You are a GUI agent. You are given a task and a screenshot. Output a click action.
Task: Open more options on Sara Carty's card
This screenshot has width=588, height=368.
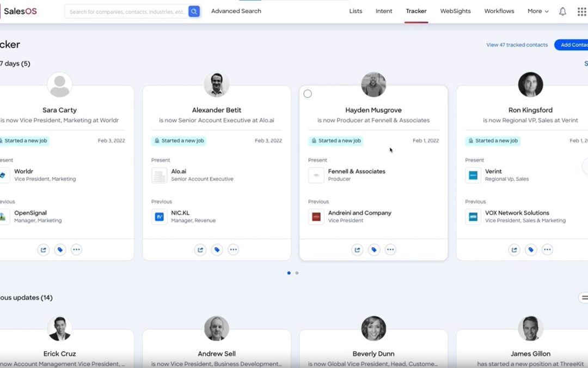(x=77, y=249)
